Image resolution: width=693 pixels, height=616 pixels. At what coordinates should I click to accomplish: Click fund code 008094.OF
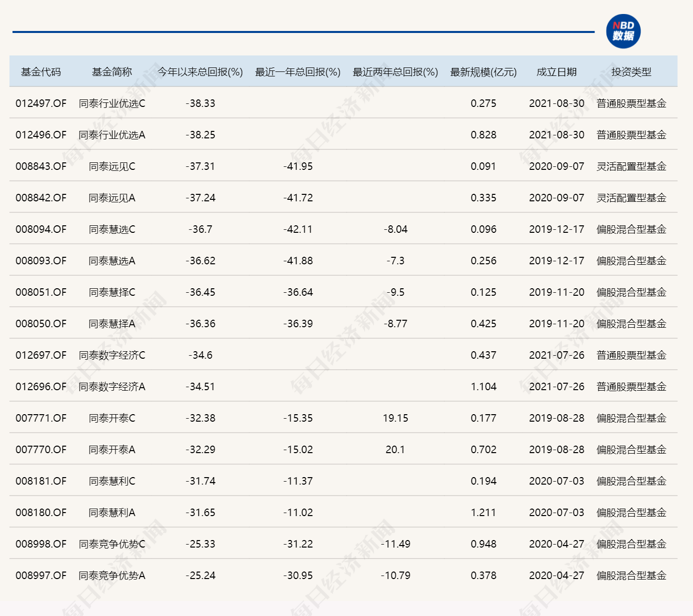[41, 229]
